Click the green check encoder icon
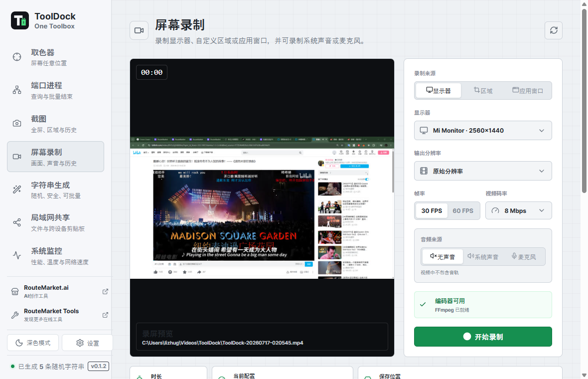 (x=423, y=304)
